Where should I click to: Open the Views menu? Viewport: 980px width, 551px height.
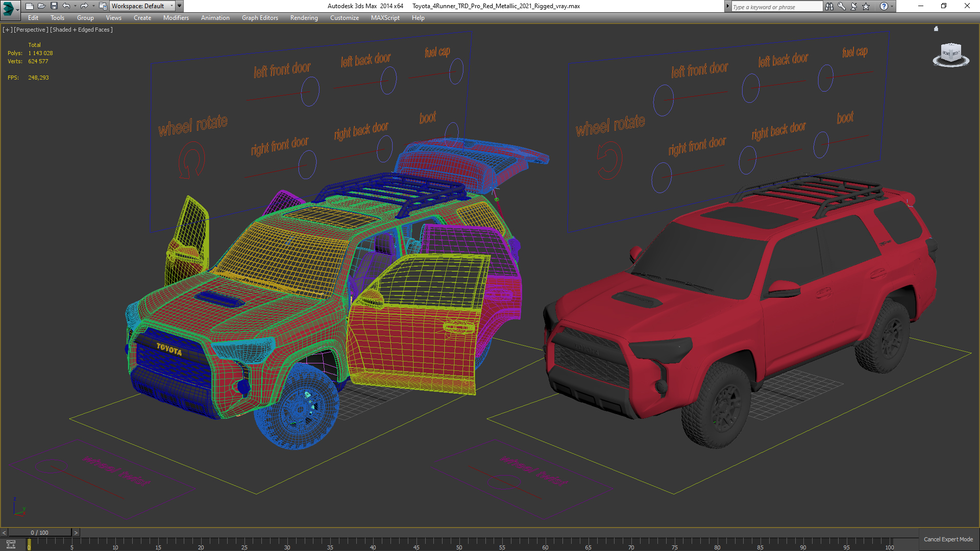click(x=114, y=18)
